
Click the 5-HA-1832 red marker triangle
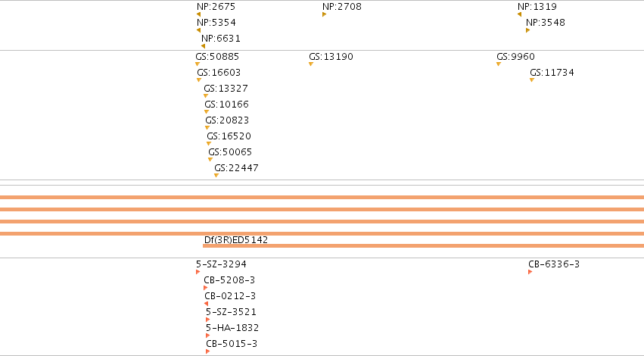pyautogui.click(x=208, y=336)
